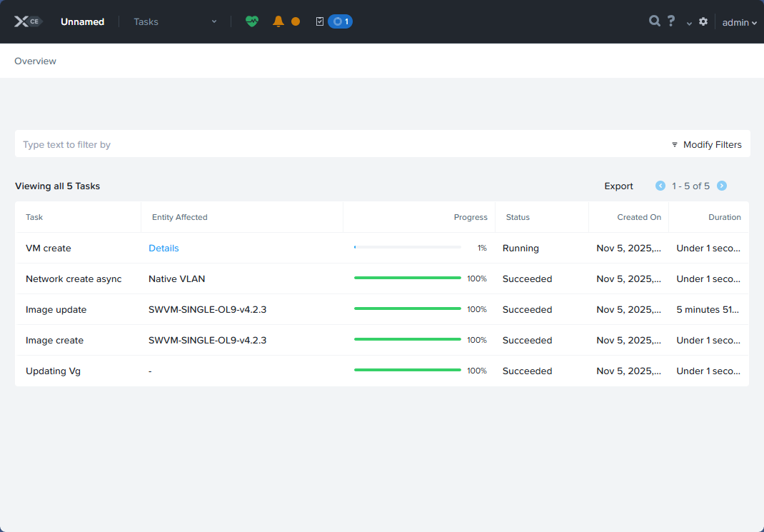Open the Tasks navigation dropdown
The height and width of the screenshot is (532, 764).
(x=174, y=21)
